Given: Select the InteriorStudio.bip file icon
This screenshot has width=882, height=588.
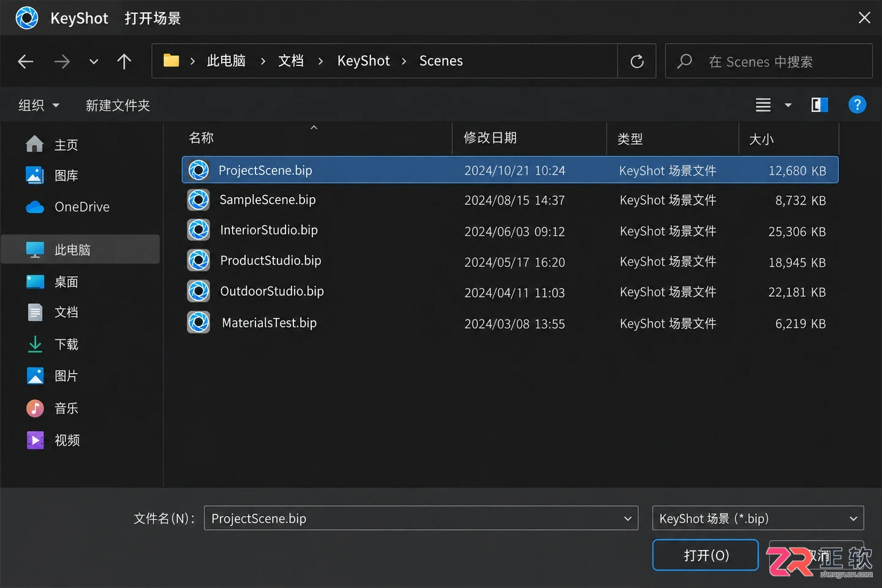Looking at the screenshot, I should coord(198,230).
